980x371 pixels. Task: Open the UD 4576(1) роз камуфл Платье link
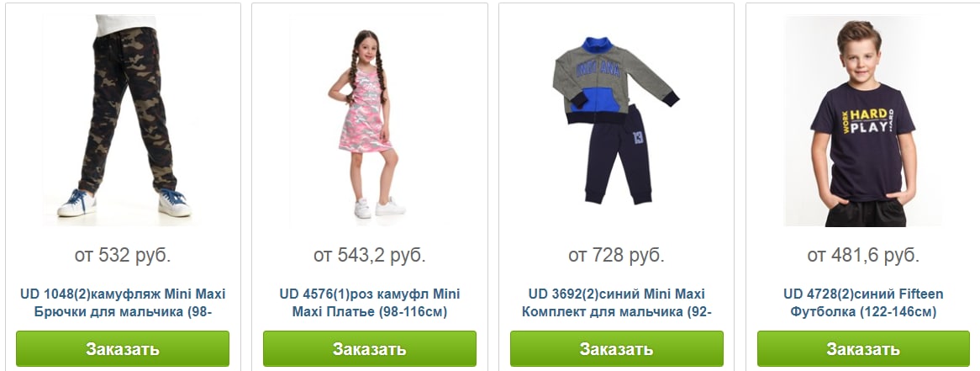(x=369, y=303)
